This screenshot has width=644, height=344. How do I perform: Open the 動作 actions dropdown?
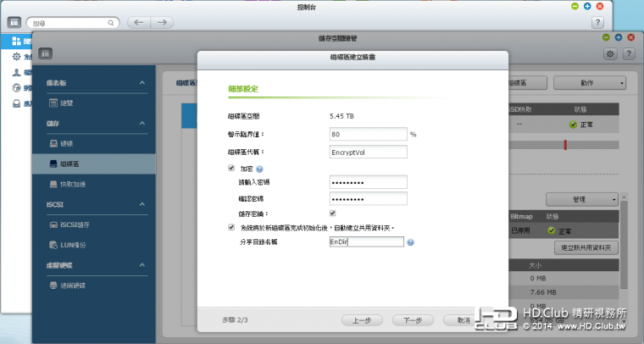click(x=590, y=82)
